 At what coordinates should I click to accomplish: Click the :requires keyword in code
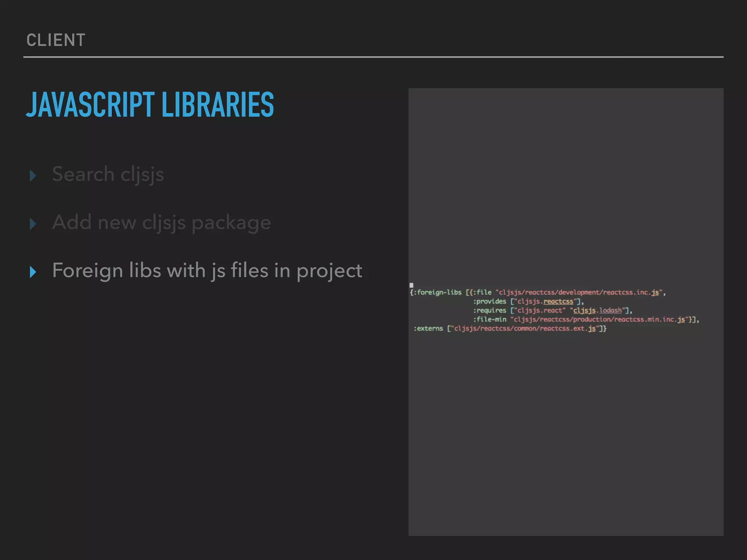(489, 311)
